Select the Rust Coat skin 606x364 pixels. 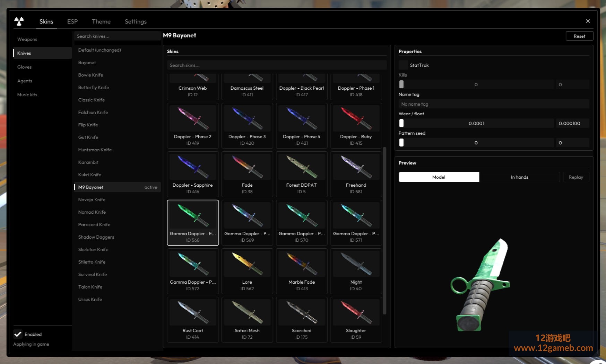[x=193, y=320]
